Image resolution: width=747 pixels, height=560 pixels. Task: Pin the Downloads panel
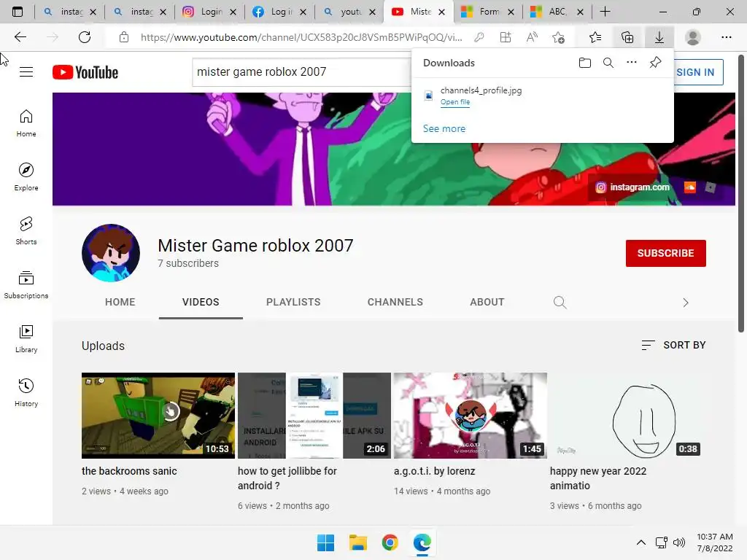tap(656, 63)
